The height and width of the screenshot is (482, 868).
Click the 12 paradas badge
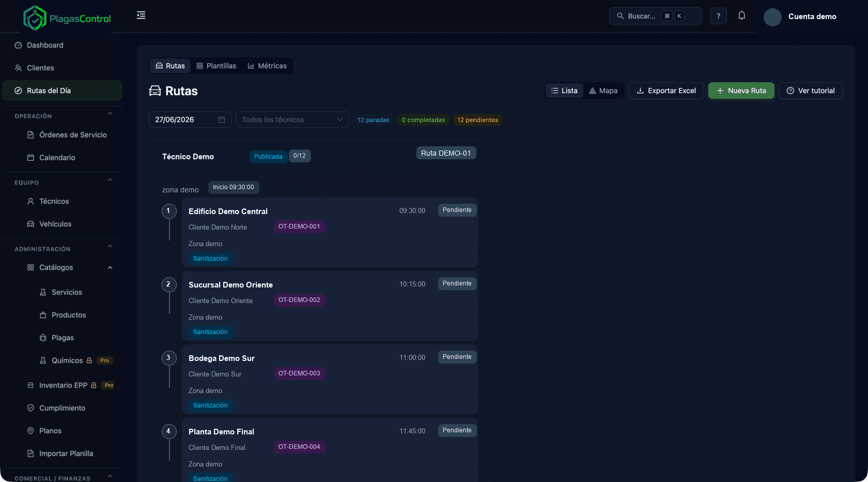click(x=374, y=120)
